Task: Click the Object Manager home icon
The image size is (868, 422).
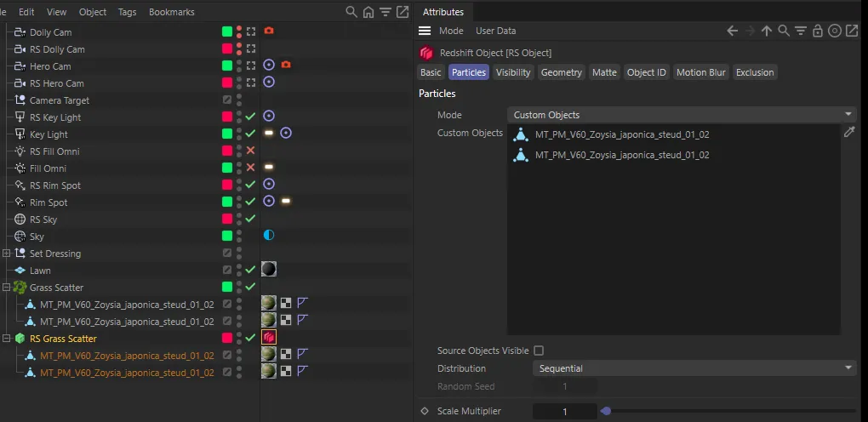Action: 368,12
